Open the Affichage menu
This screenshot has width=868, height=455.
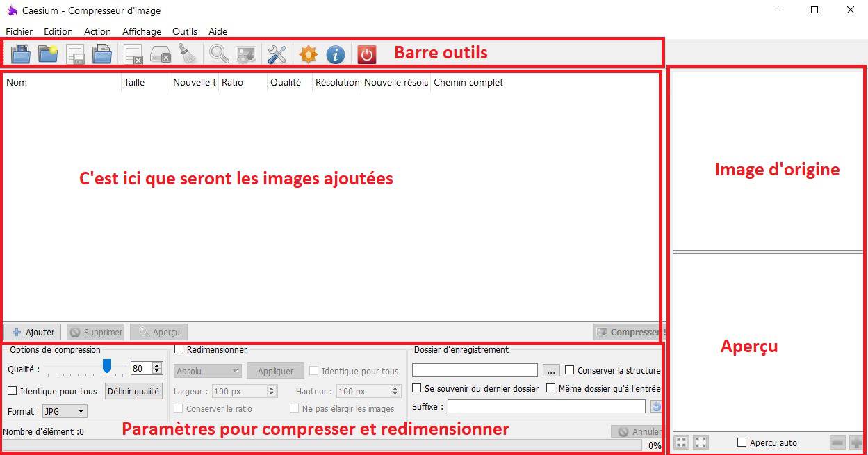[142, 31]
